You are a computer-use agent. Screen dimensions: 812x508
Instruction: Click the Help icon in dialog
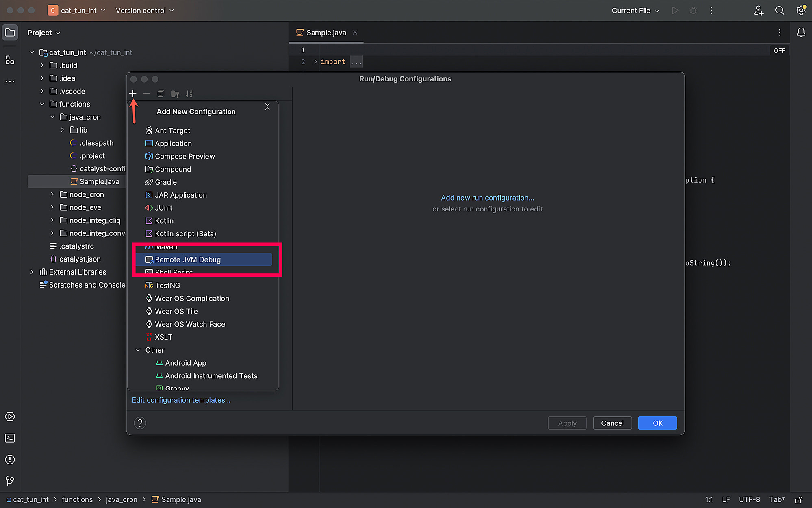click(x=139, y=422)
